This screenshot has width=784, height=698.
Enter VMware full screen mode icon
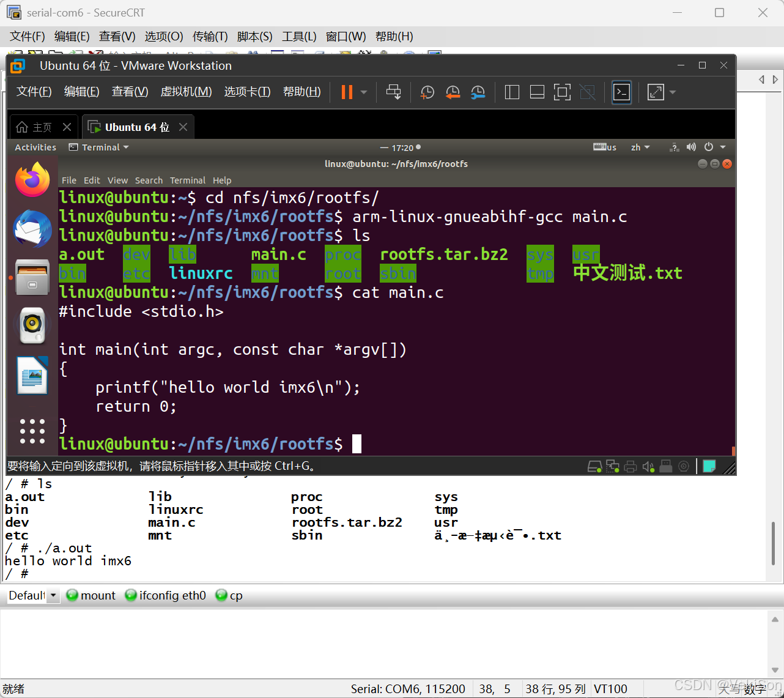562,92
